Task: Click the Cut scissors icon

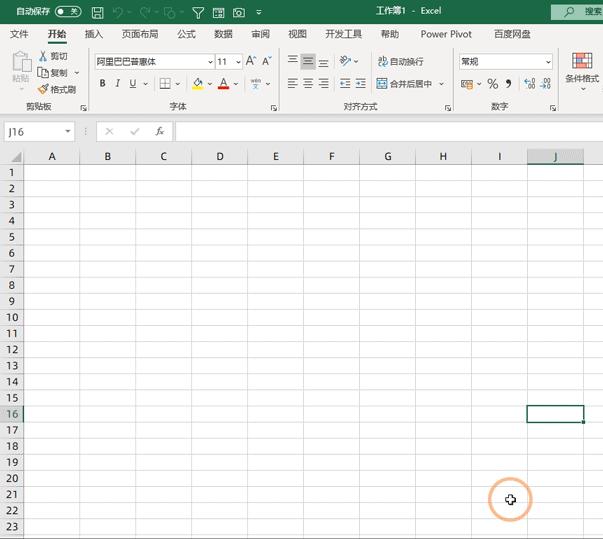Action: (x=43, y=57)
